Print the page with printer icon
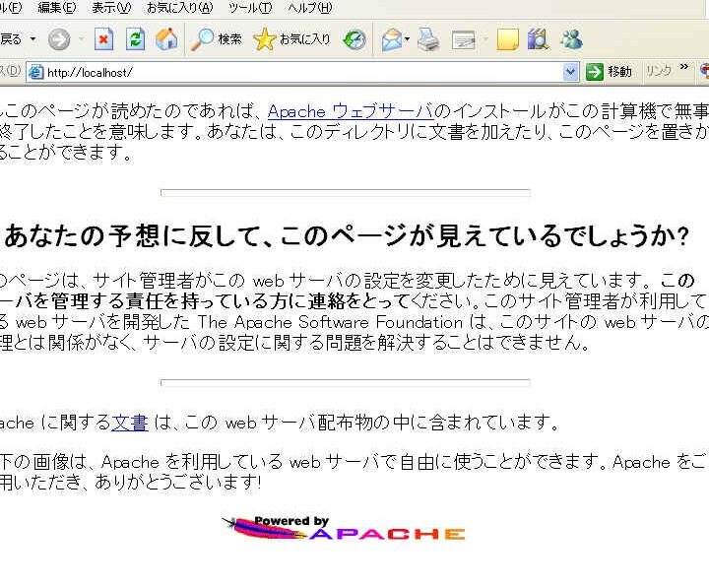This screenshot has height=588, width=709. click(427, 39)
